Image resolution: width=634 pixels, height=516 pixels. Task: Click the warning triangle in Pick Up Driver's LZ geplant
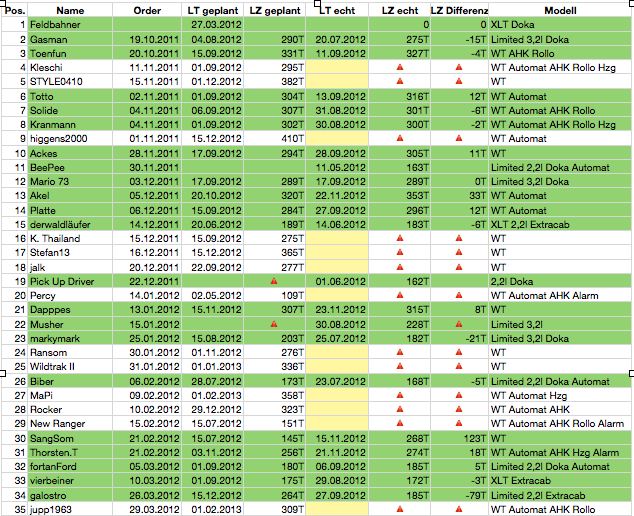274,281
